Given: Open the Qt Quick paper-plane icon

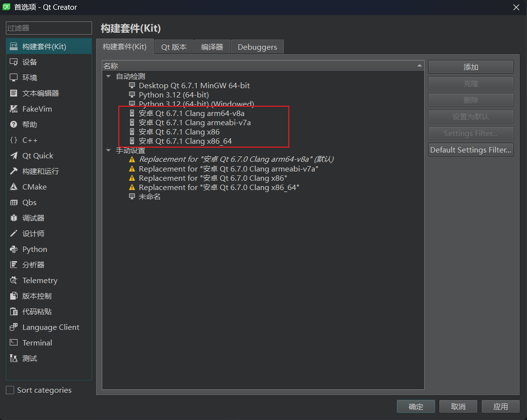Looking at the screenshot, I should pyautogui.click(x=14, y=156).
